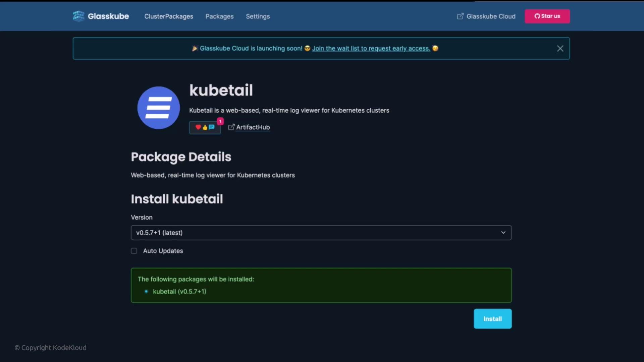Image resolution: width=644 pixels, height=362 pixels.
Task: Click the Glasskube logo icon
Action: pyautogui.click(x=78, y=16)
